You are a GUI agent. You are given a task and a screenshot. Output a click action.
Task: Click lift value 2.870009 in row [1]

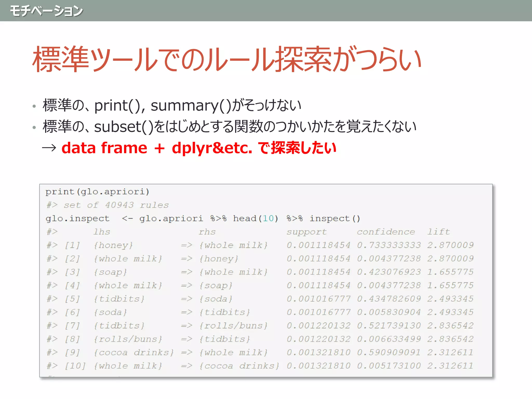450,245
